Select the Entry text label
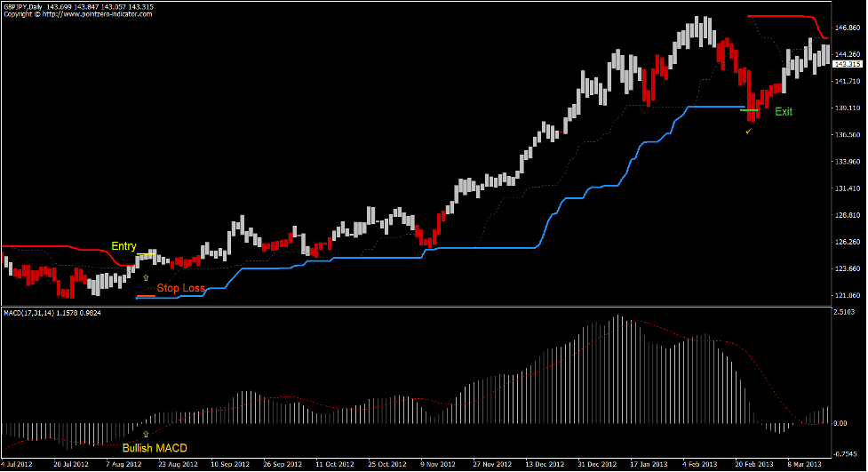This screenshot has width=868, height=472. pos(123,246)
